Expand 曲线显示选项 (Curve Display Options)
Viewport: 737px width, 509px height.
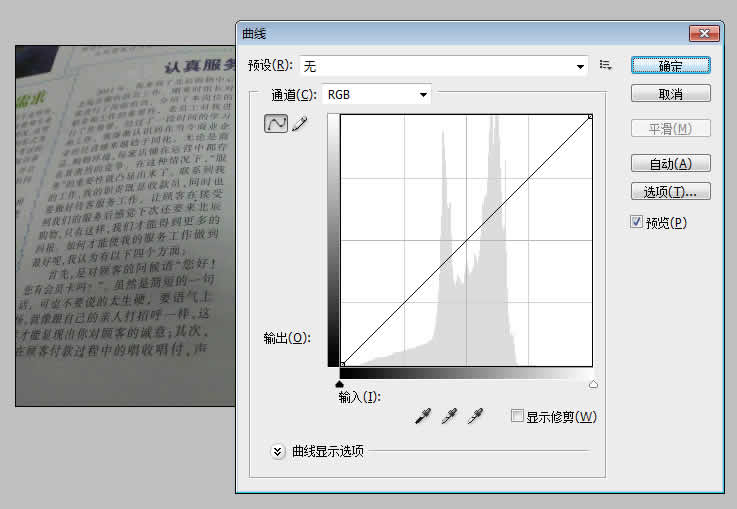(x=278, y=451)
